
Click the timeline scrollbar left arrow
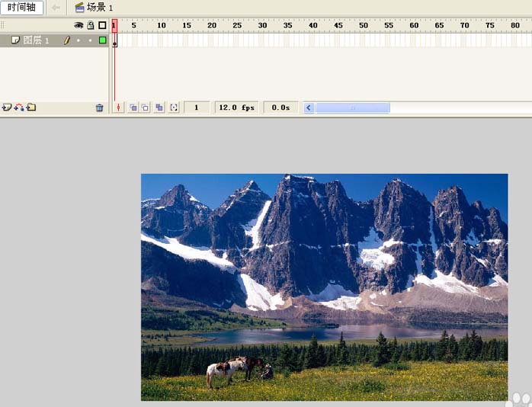[309, 108]
